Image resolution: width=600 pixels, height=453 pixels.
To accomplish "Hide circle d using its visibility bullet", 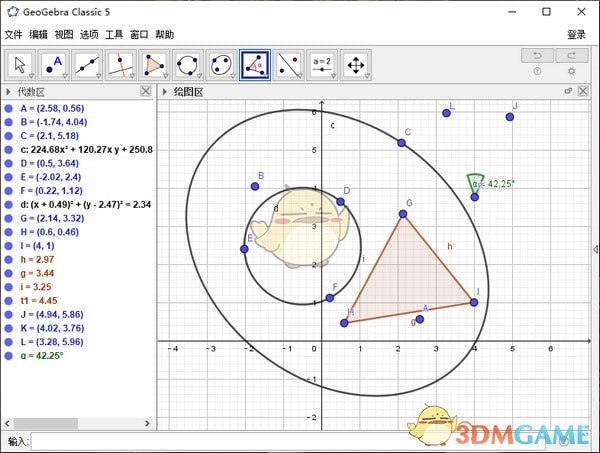I will pyautogui.click(x=8, y=204).
